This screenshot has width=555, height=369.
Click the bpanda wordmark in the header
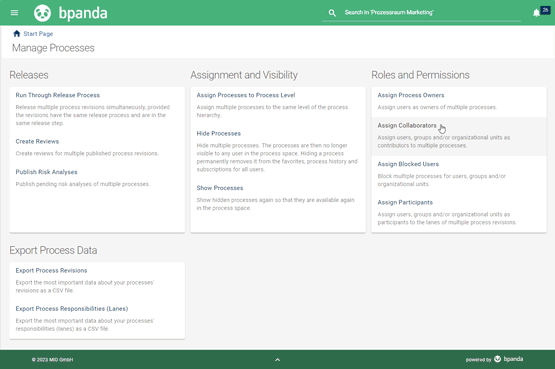tap(83, 13)
